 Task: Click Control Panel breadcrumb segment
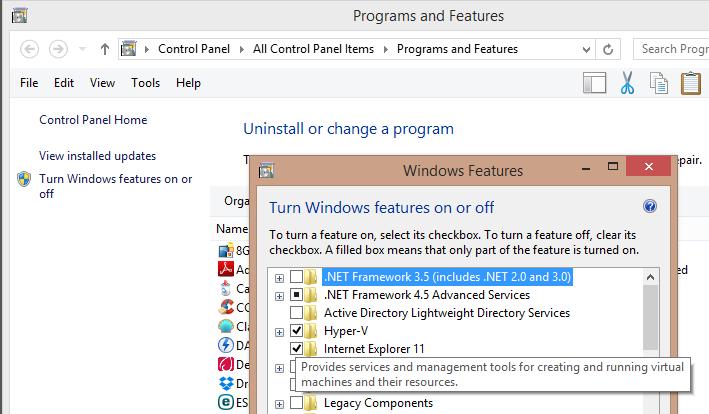coord(194,49)
